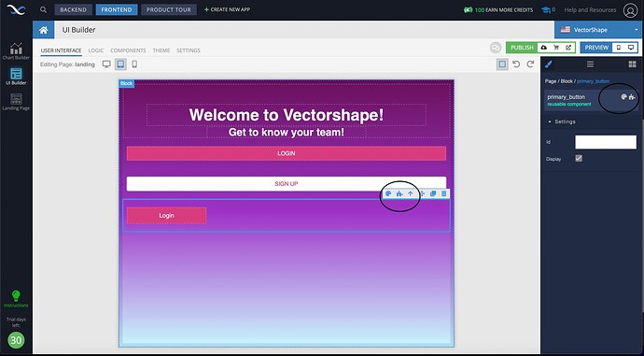Screen dimensions: 644x356
Task: Click the green PUBLISH button
Action: point(522,48)
